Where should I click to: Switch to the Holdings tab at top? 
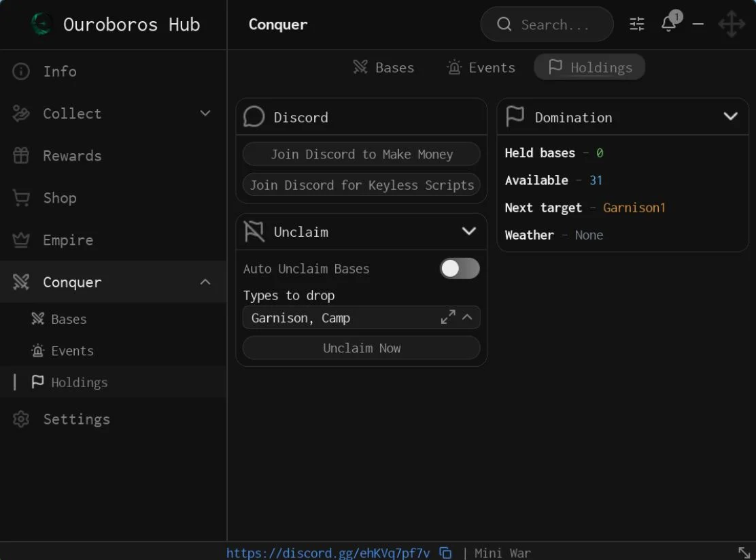pos(589,67)
